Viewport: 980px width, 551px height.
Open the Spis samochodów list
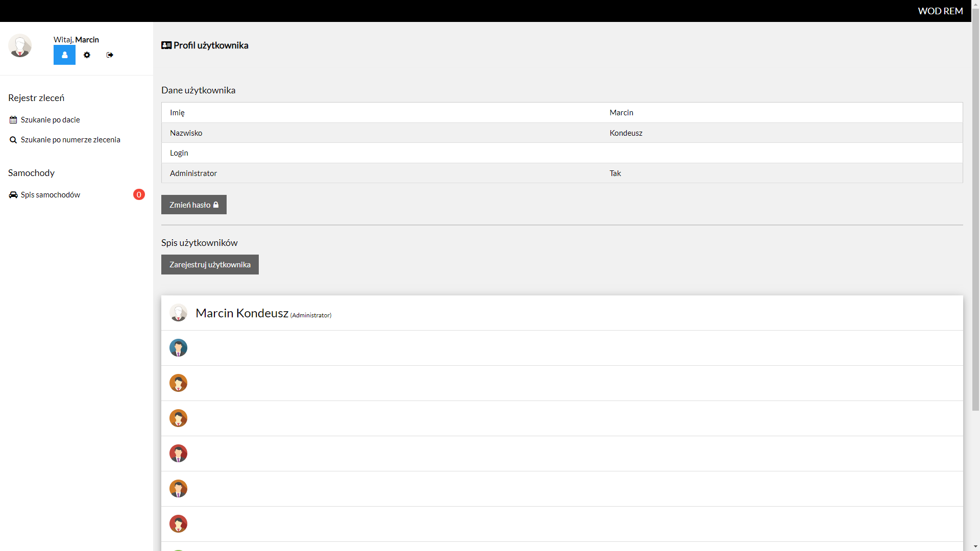[x=50, y=195]
